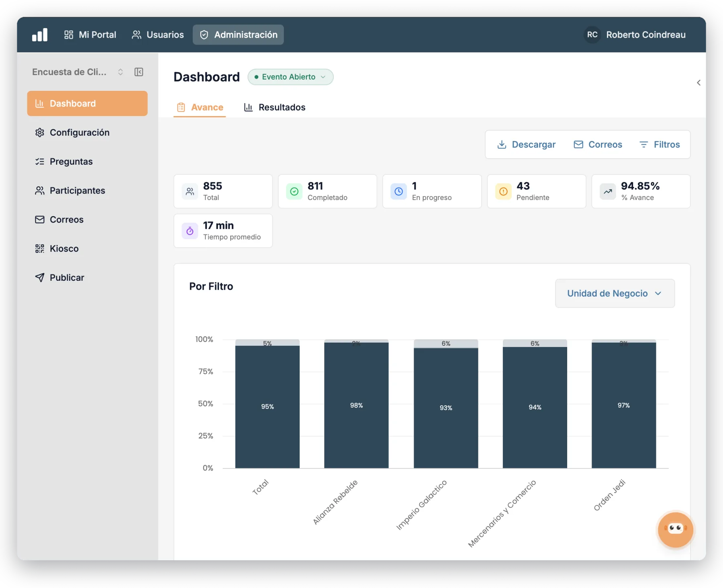Click the bar chart logo icon
The height and width of the screenshot is (588, 723).
(40, 35)
